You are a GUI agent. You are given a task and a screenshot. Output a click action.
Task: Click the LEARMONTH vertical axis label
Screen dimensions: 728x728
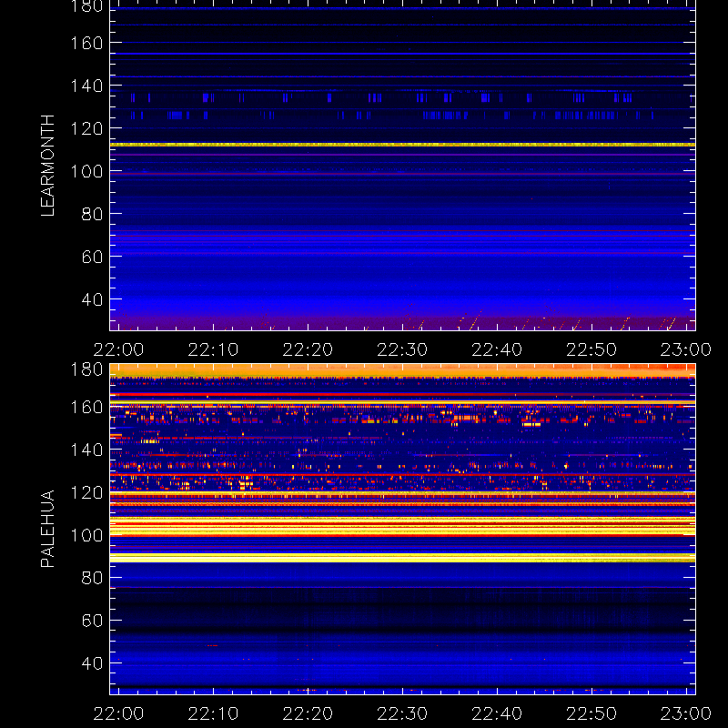click(48, 166)
